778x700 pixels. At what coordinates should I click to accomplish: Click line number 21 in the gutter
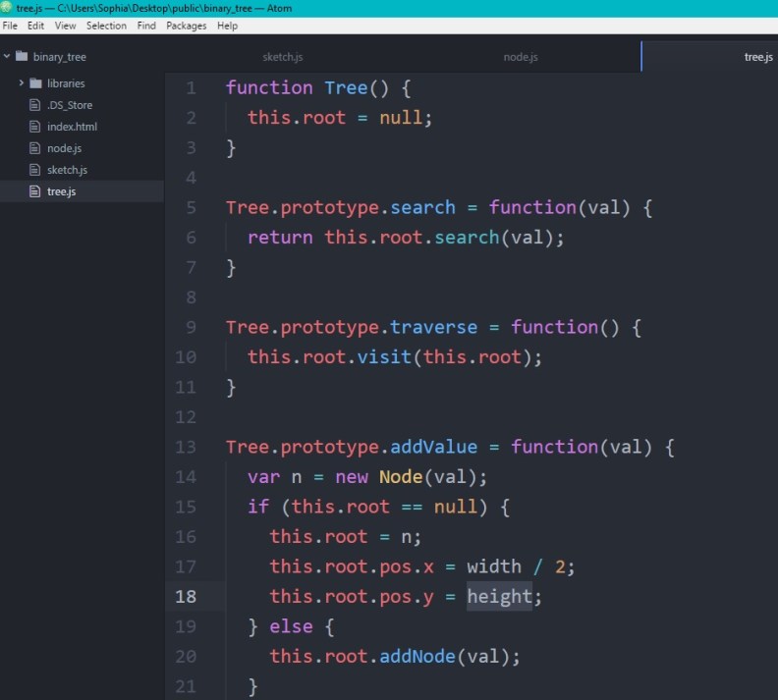tap(186, 686)
